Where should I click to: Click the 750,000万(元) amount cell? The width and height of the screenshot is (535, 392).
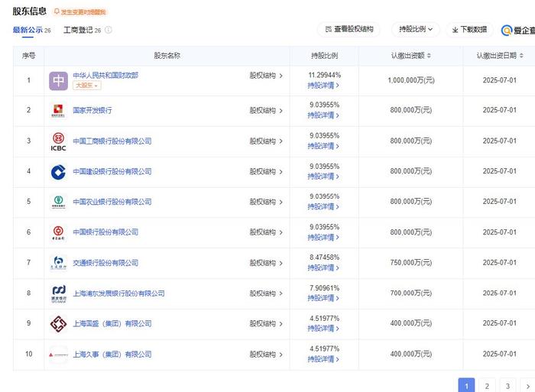tap(411, 263)
